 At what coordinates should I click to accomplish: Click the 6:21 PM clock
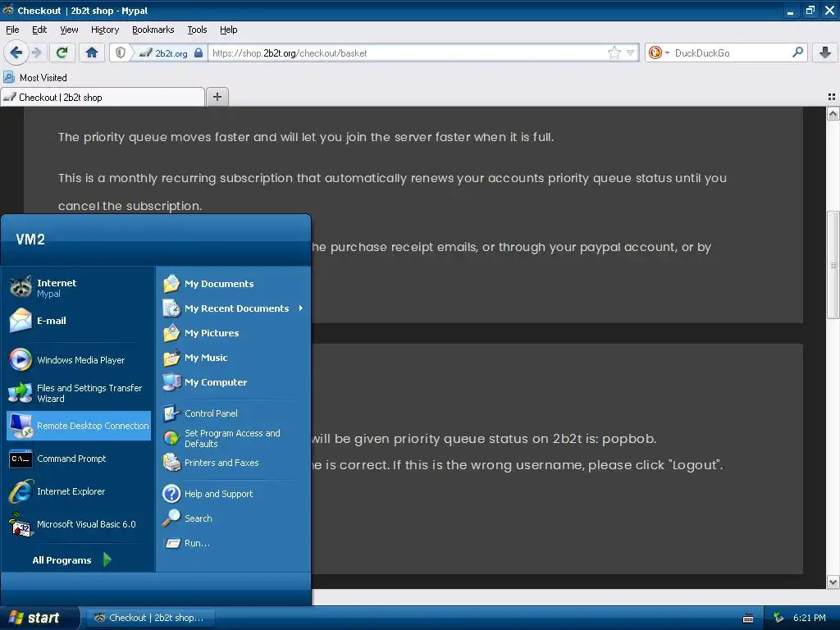809,618
